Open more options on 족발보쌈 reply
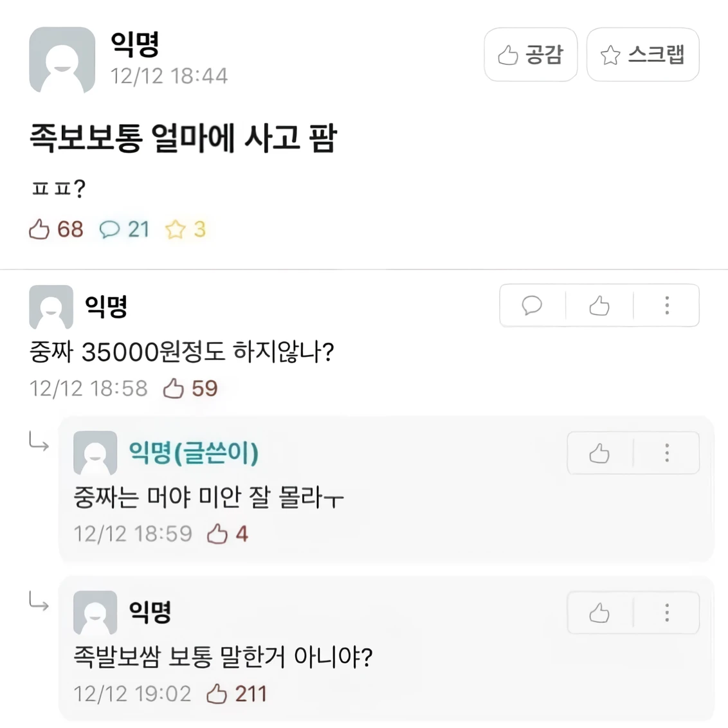Viewport: 728px width, 728px height. pos(667,613)
